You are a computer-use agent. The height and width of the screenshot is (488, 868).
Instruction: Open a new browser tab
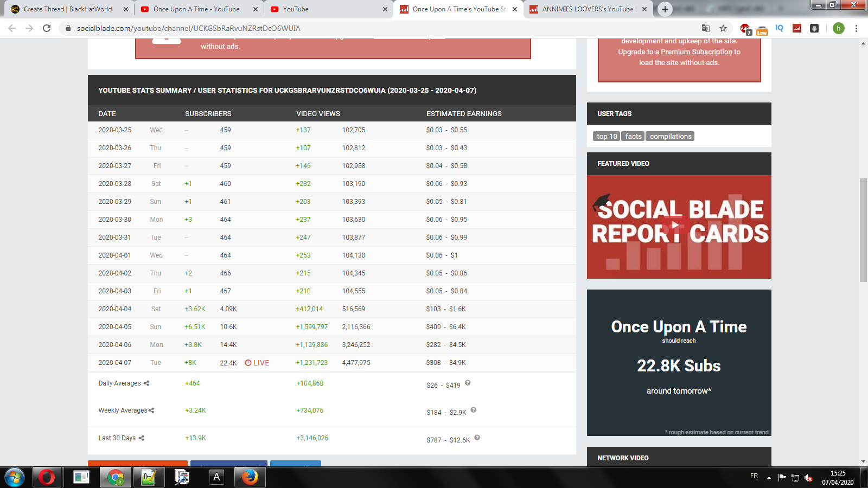tap(665, 9)
